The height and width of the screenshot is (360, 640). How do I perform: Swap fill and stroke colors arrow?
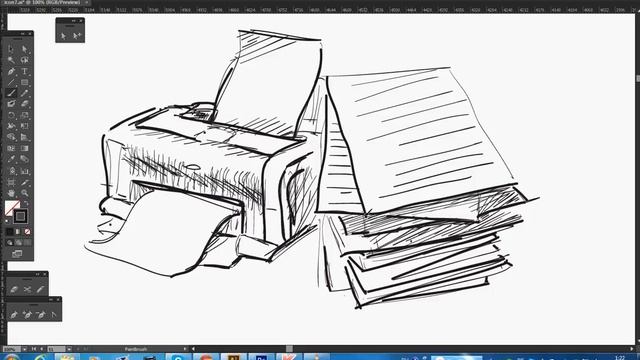(26, 203)
